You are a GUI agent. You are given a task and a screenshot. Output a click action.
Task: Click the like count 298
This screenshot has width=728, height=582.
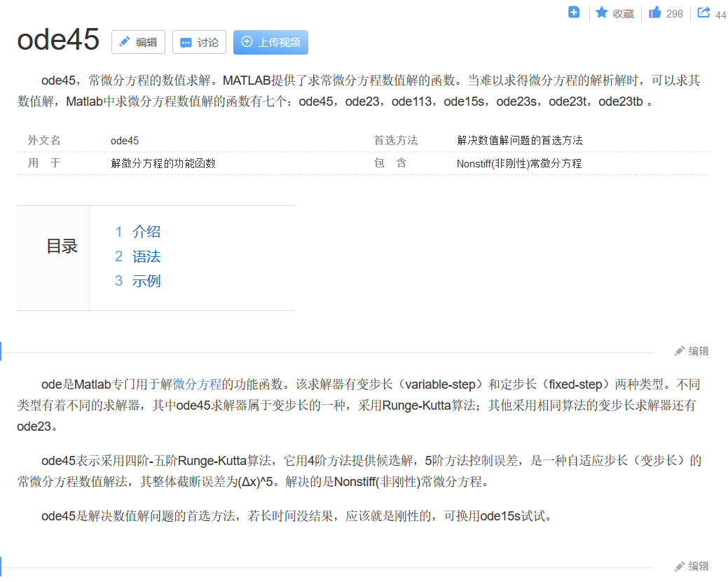(674, 14)
